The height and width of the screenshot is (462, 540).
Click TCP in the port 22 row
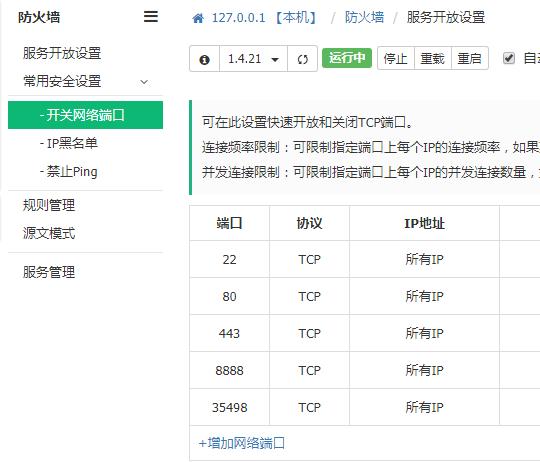point(309,259)
